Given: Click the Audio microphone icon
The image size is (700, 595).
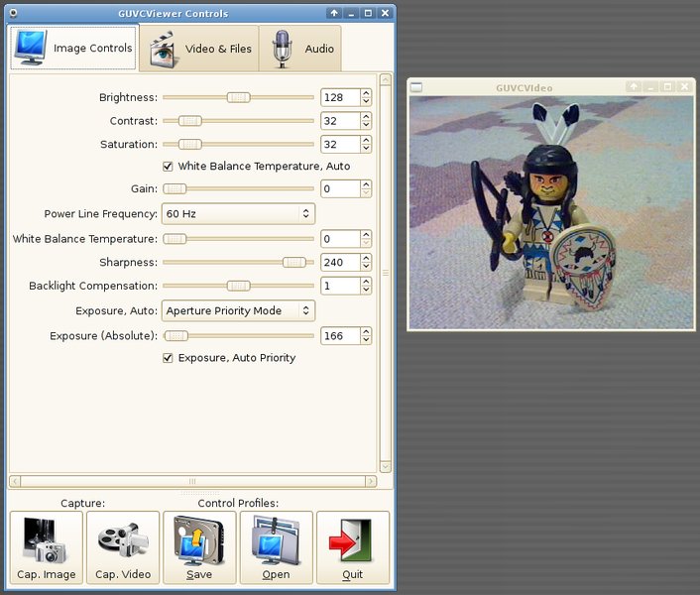Looking at the screenshot, I should tap(283, 49).
